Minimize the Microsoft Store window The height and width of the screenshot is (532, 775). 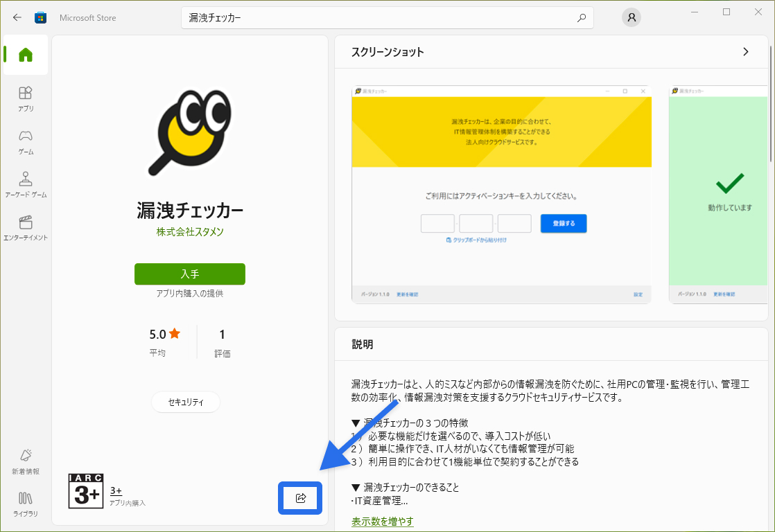click(695, 12)
